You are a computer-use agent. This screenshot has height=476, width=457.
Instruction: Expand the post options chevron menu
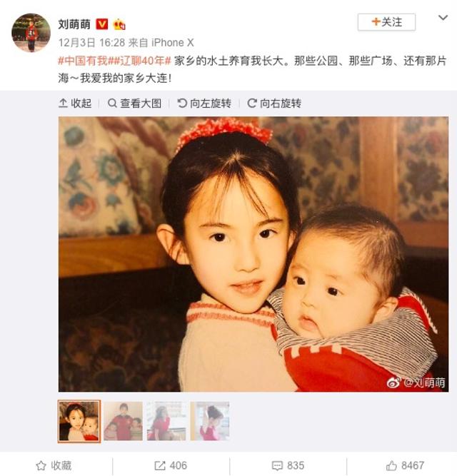pos(443,18)
